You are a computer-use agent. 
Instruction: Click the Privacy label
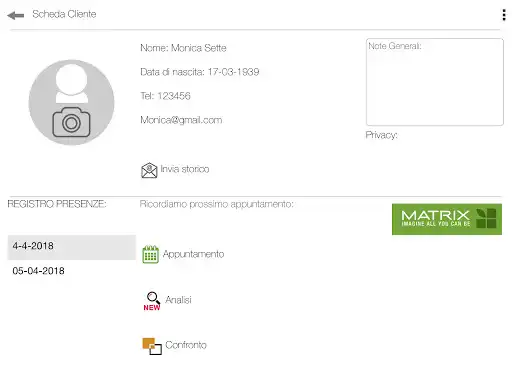pyautogui.click(x=382, y=135)
